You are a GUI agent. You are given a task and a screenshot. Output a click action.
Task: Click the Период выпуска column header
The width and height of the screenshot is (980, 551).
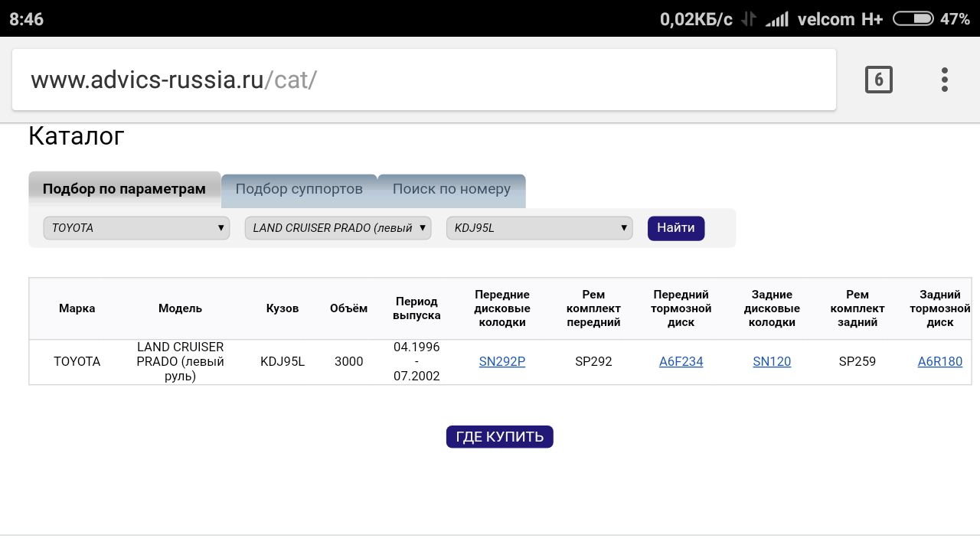click(x=416, y=308)
